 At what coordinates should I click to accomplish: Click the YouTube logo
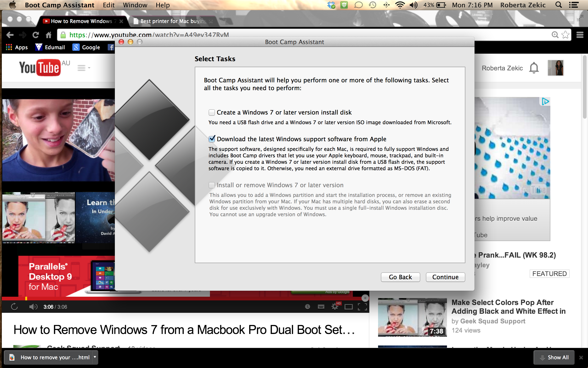coord(40,68)
